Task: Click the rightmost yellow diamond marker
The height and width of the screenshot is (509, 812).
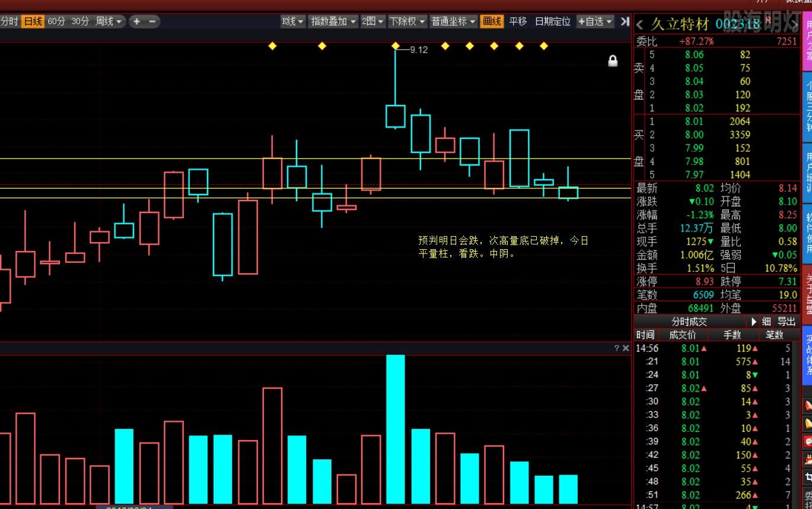Action: click(544, 46)
